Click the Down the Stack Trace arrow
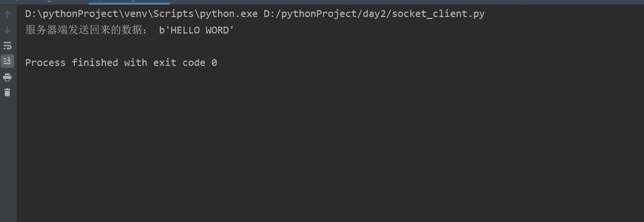This screenshot has width=644, height=222. tap(7, 30)
